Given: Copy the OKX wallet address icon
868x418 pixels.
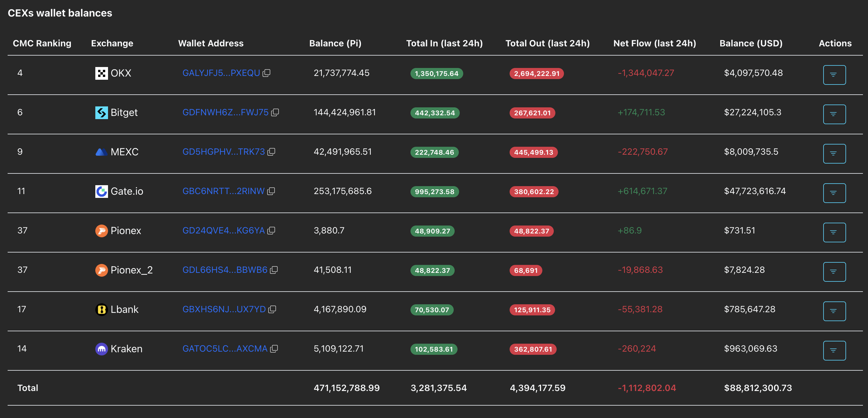Looking at the screenshot, I should [267, 73].
